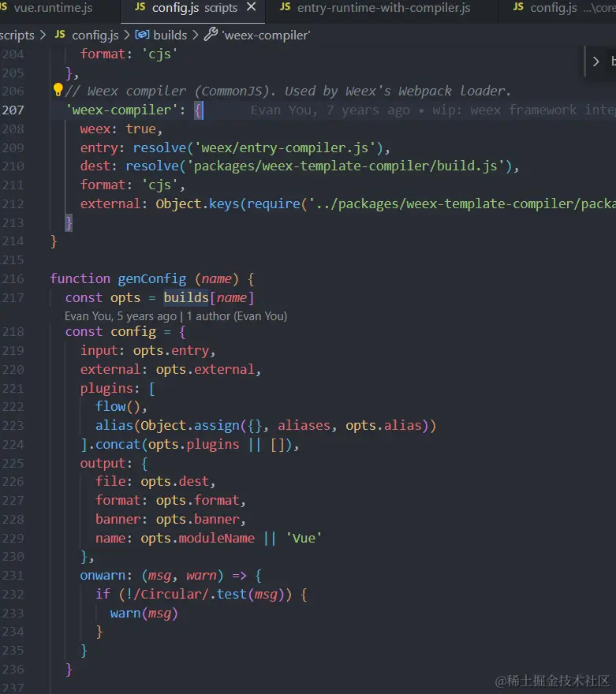The width and height of the screenshot is (616, 694).
Task: Click the genConfig function name
Action: pos(151,279)
